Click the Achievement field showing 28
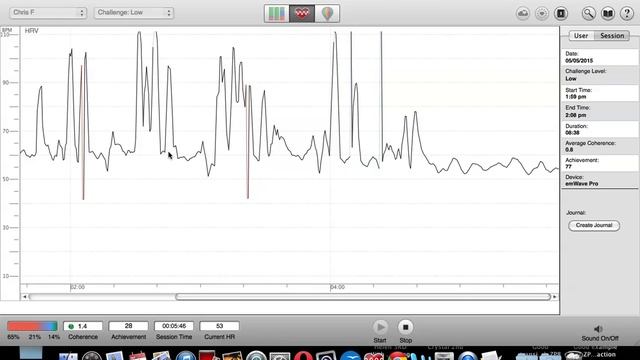Image resolution: width=640 pixels, height=360 pixels. (x=128, y=326)
